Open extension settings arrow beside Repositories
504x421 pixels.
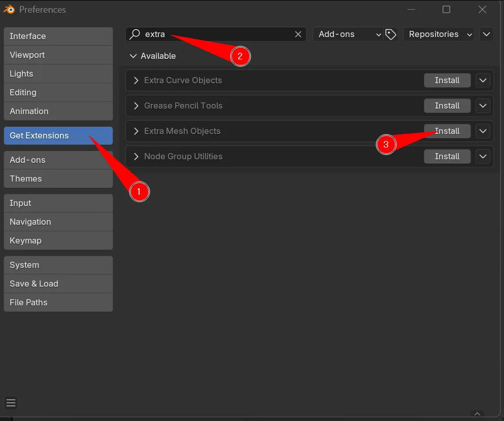486,34
